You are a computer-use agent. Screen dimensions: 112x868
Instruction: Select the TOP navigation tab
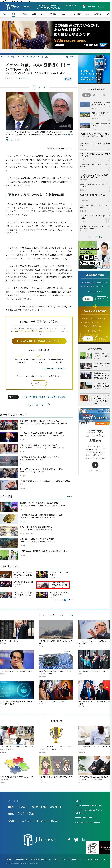click(x=5, y=14)
